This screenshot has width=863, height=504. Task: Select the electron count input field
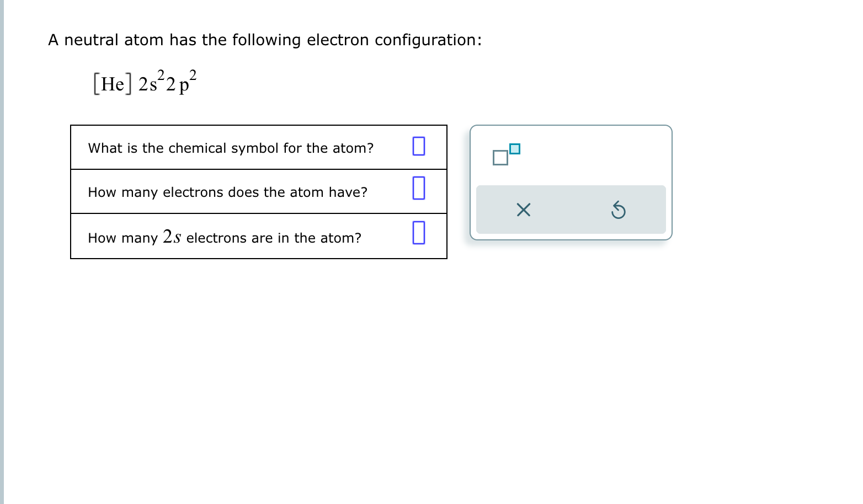pos(418,190)
